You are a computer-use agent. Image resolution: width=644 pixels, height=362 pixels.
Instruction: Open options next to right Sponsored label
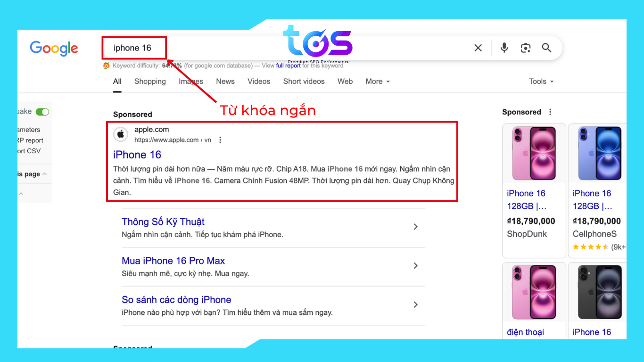tap(550, 112)
